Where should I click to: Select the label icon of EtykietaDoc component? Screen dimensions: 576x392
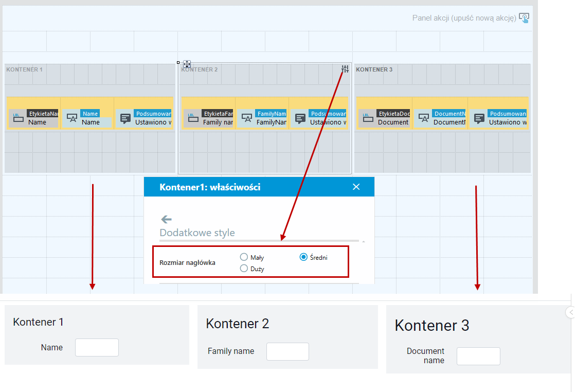(368, 118)
